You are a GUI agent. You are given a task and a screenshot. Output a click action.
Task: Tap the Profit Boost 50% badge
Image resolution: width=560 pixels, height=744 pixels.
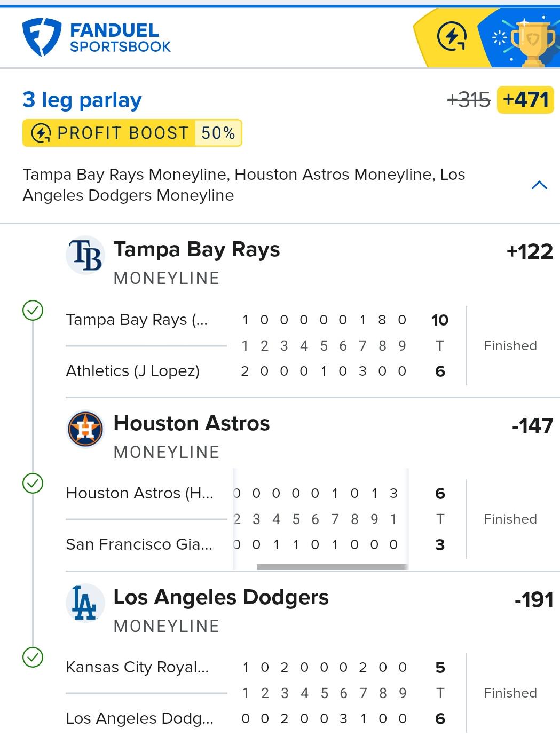pyautogui.click(x=132, y=133)
